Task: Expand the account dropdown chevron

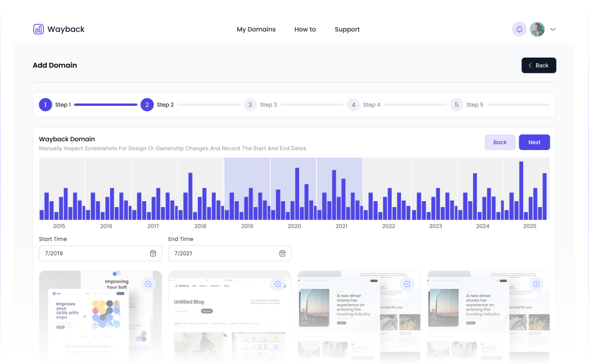Action: tap(553, 30)
